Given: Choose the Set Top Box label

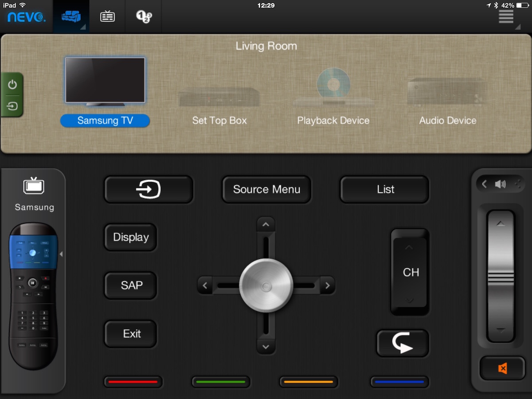Looking at the screenshot, I should [x=219, y=121].
